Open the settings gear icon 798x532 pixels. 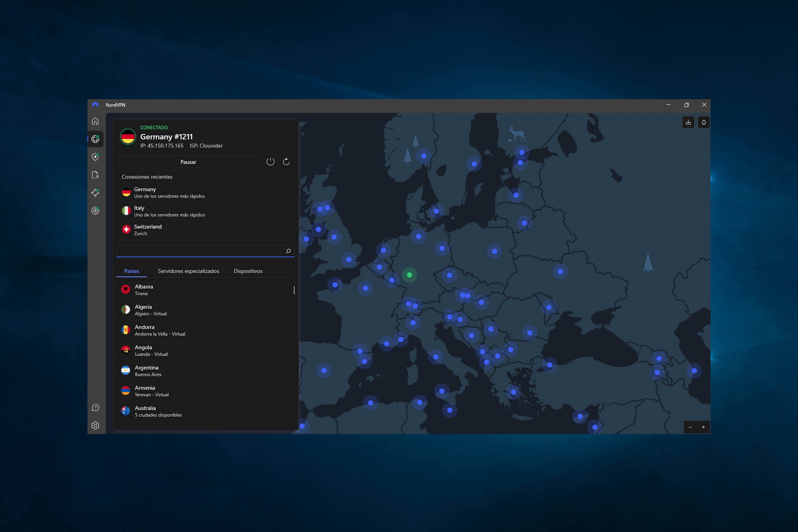click(x=95, y=425)
